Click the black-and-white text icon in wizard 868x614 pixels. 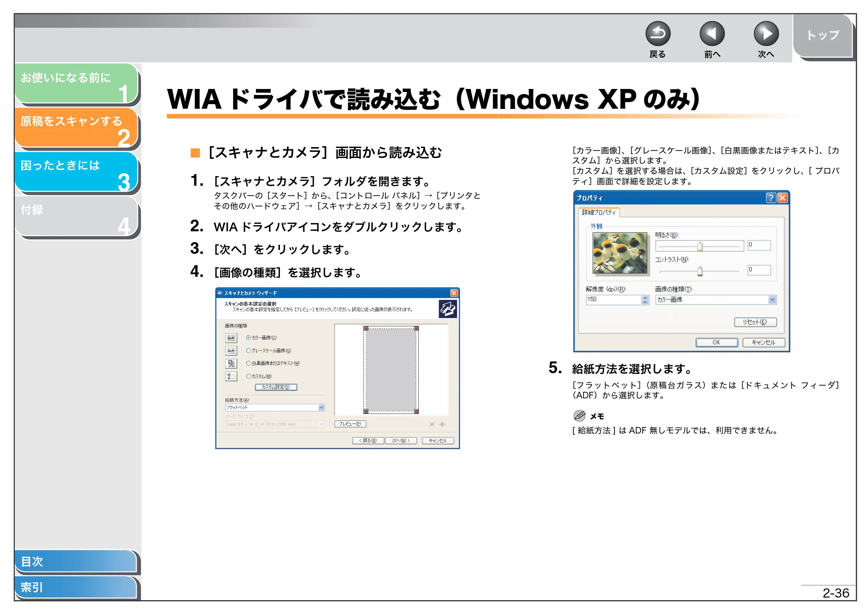(231, 363)
